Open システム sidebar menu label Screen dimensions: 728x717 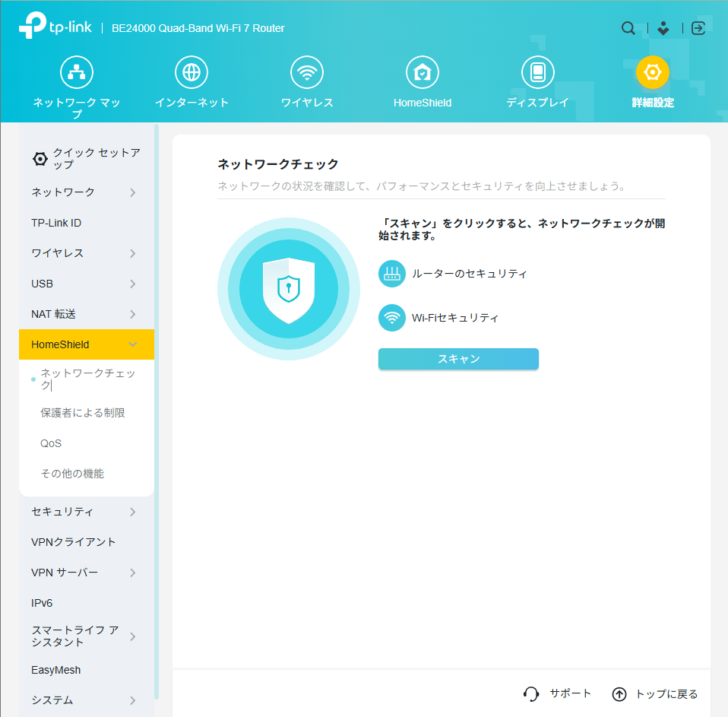52,700
